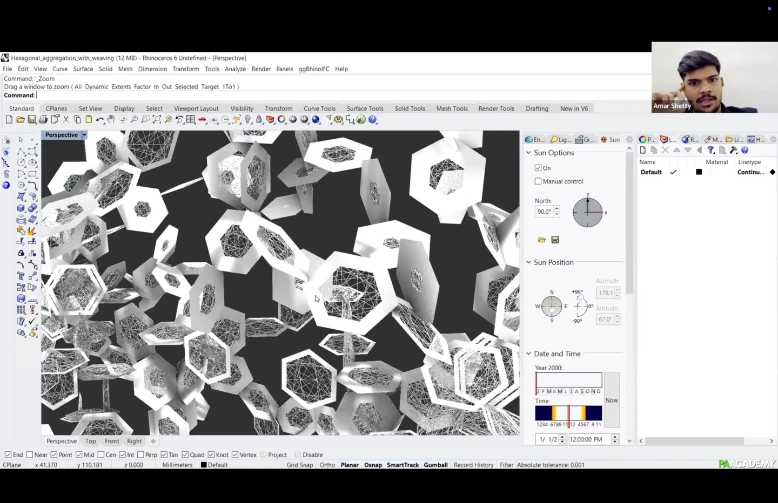Select the Box solid tool in left sidebar
Viewport: 778px width, 503px height.
click(x=21, y=208)
